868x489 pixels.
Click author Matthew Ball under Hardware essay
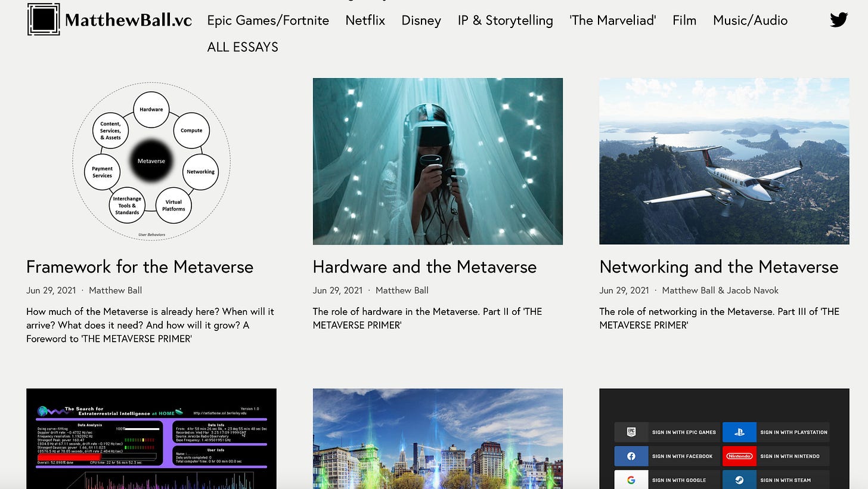pyautogui.click(x=402, y=290)
